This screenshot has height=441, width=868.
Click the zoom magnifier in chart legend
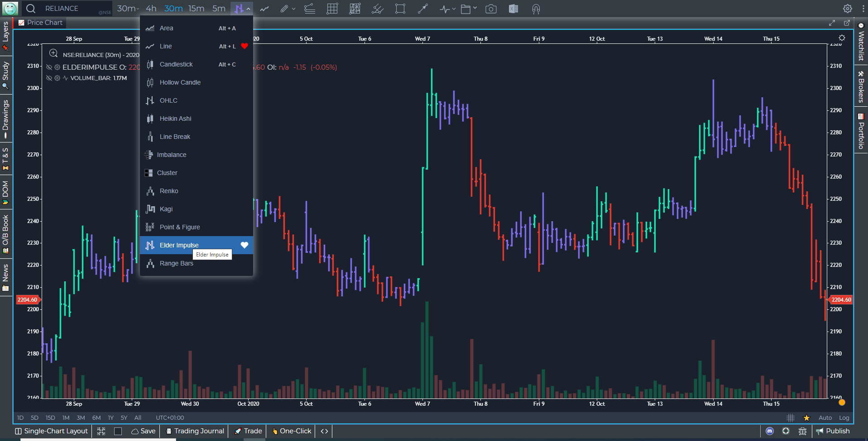click(53, 53)
